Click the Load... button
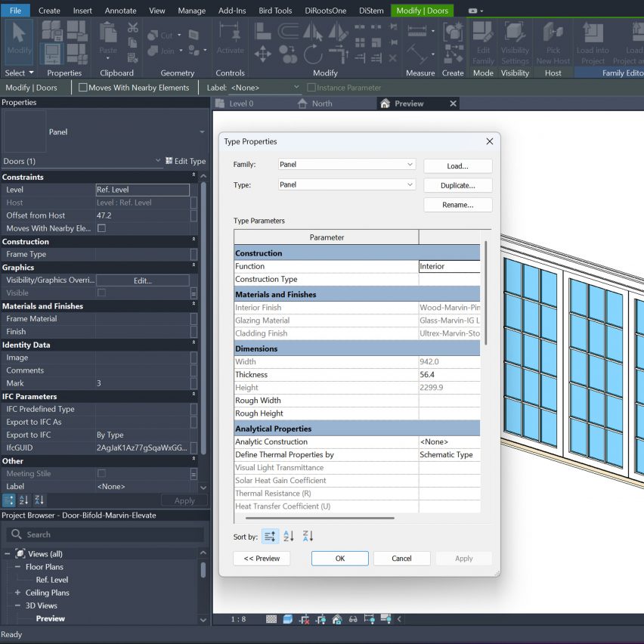Image resolution: width=644 pixels, height=644 pixels. (x=457, y=166)
